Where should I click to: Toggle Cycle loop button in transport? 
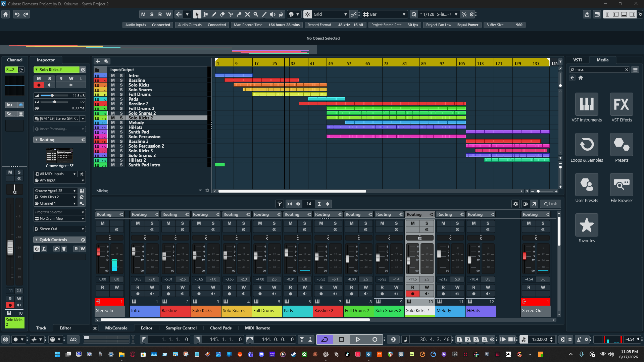325,340
